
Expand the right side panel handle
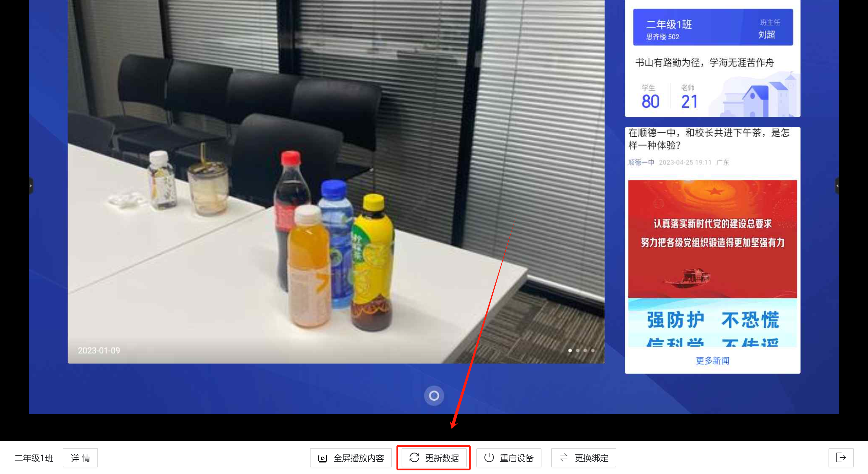[x=837, y=186]
